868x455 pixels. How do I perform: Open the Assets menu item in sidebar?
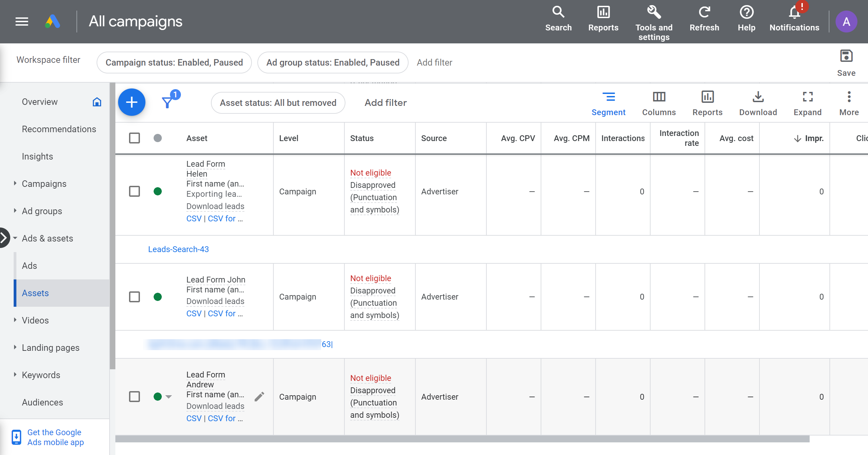click(35, 293)
